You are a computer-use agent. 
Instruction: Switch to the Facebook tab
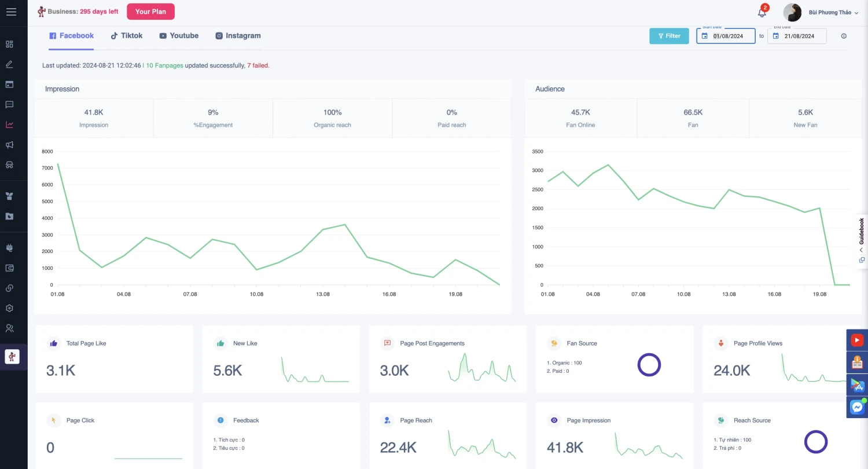coord(71,36)
